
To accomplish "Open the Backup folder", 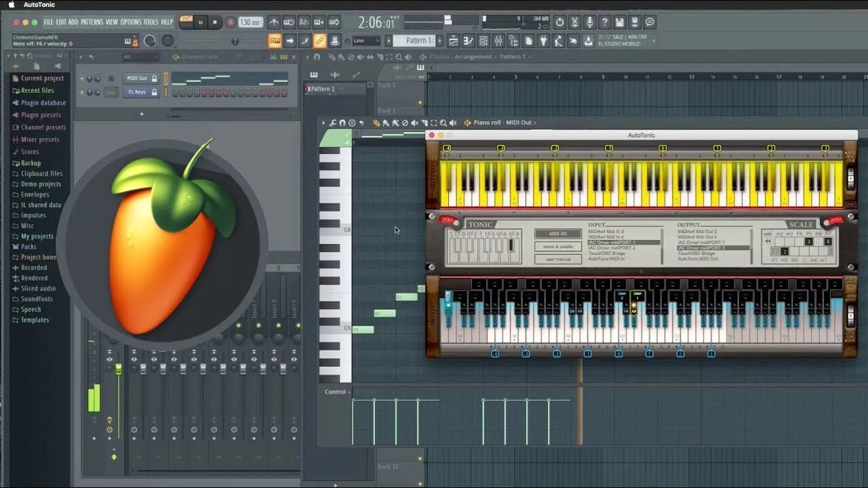I will 27,163.
